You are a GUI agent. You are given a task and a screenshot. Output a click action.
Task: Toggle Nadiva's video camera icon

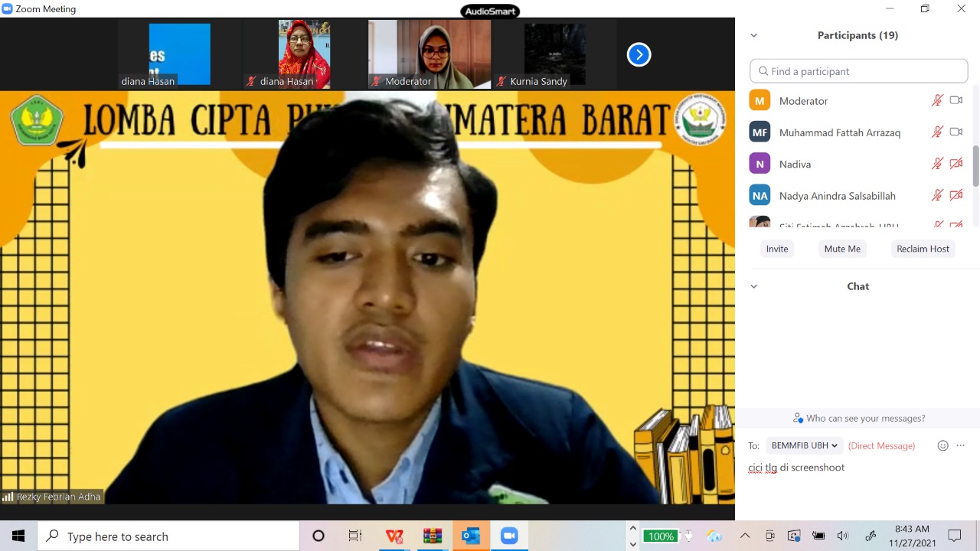pyautogui.click(x=955, y=164)
